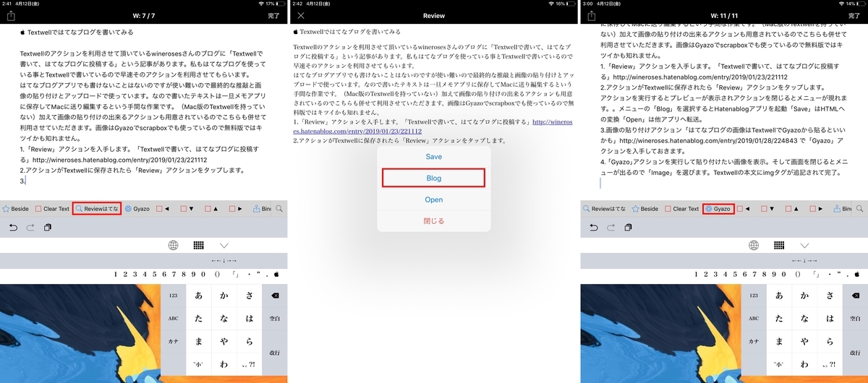
Task: Tap Reviewはてな action in left screenshot
Action: click(x=97, y=208)
